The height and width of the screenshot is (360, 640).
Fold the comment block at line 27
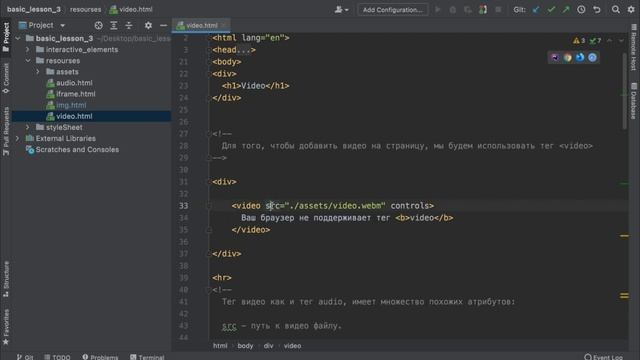click(209, 134)
